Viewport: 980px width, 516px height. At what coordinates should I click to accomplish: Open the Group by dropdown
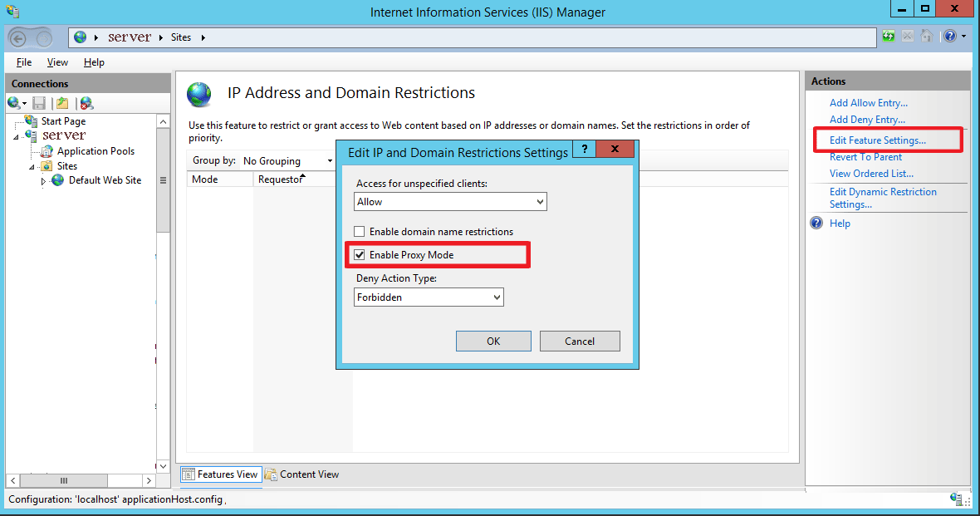point(288,160)
